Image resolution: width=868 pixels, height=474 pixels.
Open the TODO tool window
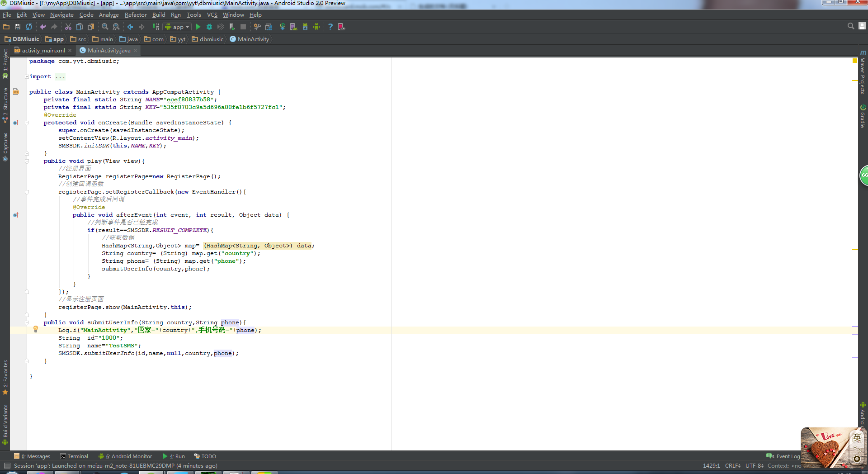pos(205,456)
